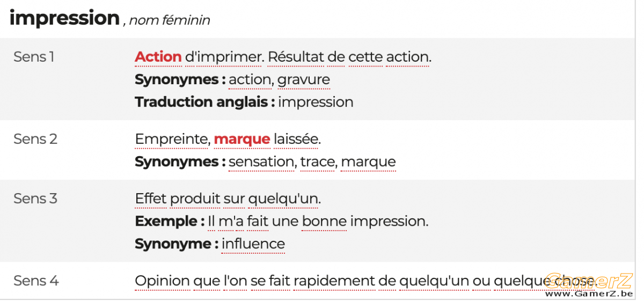Click the word 'Effet' in Sens 3

[x=151, y=199]
